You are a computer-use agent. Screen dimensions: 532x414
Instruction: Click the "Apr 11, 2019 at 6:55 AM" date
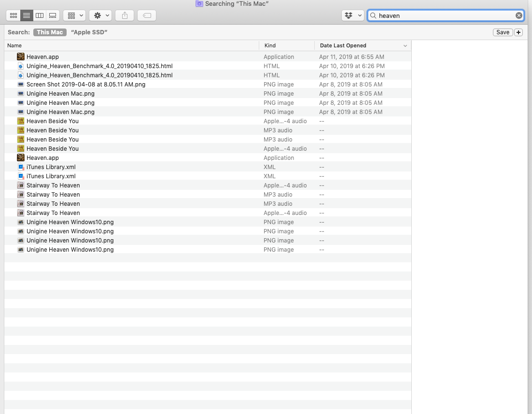(351, 57)
